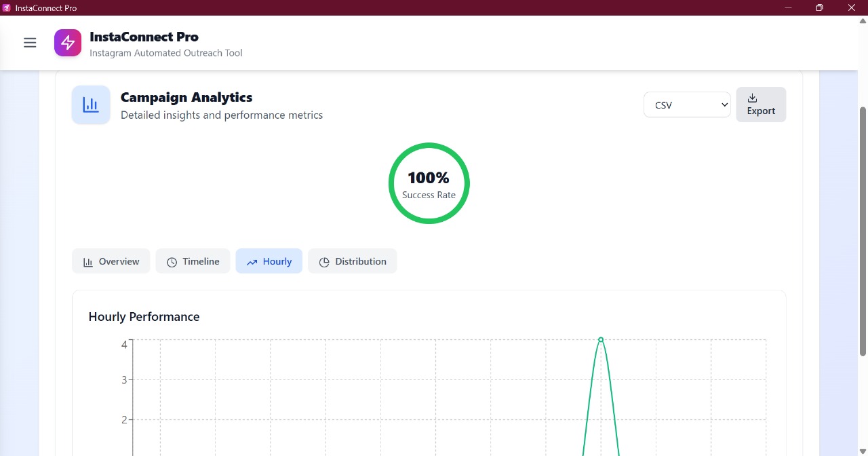Click the peak data point on hourly chart

pos(601,339)
